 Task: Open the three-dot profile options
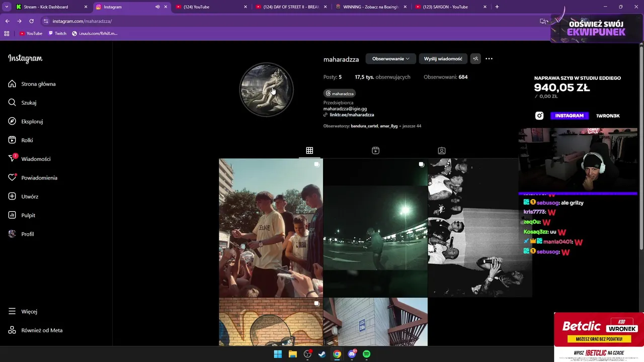coord(489,59)
